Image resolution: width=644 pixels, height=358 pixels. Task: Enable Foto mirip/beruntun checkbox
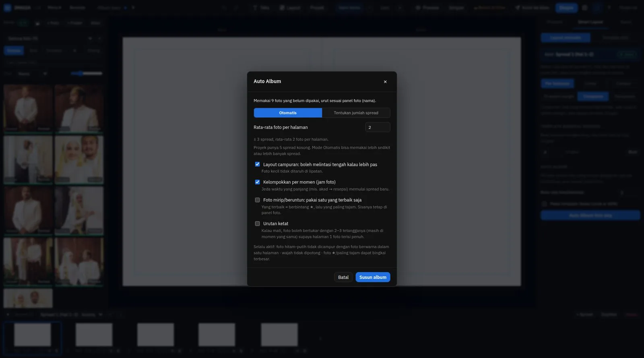pyautogui.click(x=257, y=200)
